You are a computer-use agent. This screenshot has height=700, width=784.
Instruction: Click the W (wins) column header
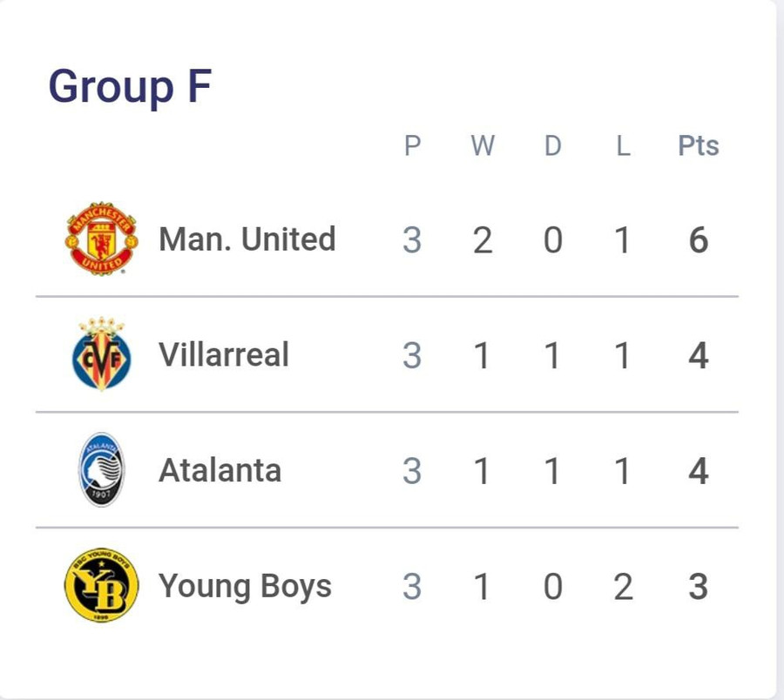482,145
